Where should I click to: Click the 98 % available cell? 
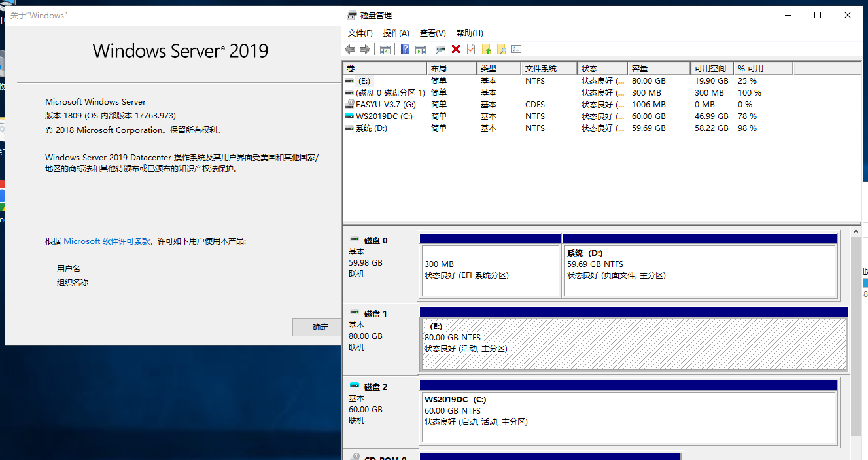pyautogui.click(x=747, y=128)
